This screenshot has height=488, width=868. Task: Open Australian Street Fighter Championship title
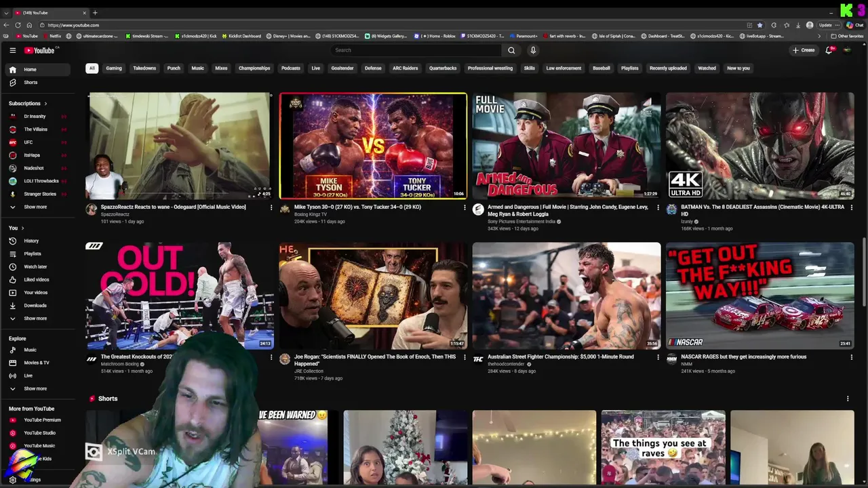click(560, 357)
